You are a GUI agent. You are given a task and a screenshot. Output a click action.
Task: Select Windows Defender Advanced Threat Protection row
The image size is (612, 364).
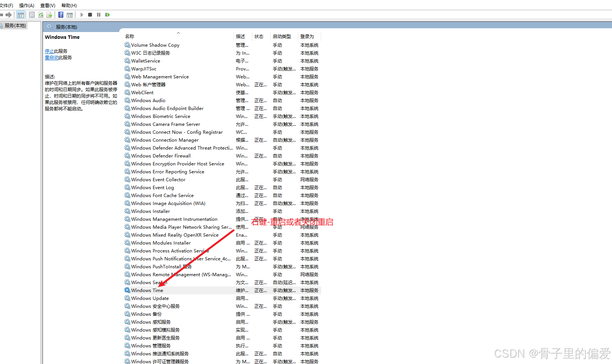click(222, 148)
